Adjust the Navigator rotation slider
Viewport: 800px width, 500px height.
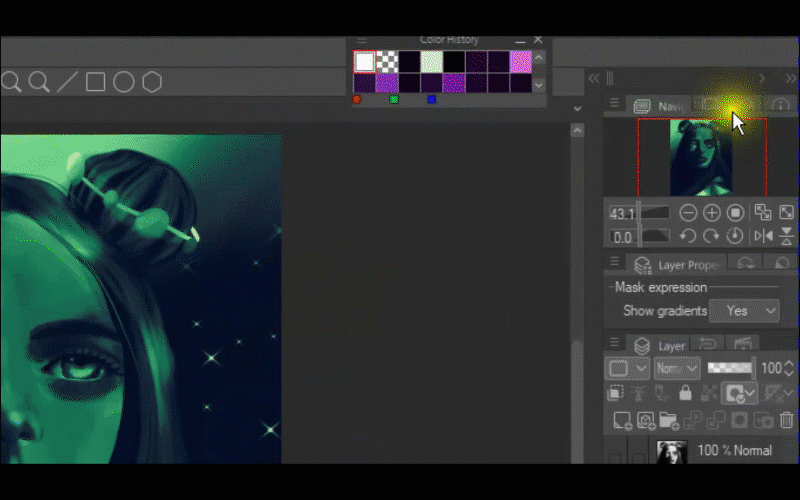[x=656, y=236]
